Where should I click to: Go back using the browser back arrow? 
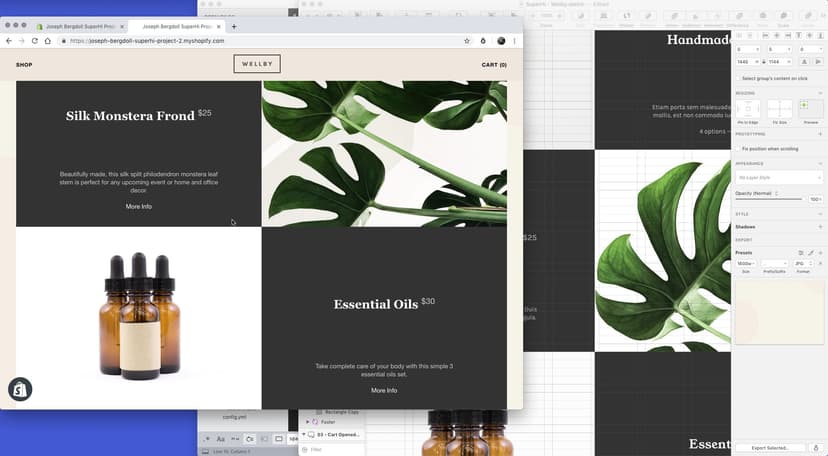pyautogui.click(x=9, y=41)
